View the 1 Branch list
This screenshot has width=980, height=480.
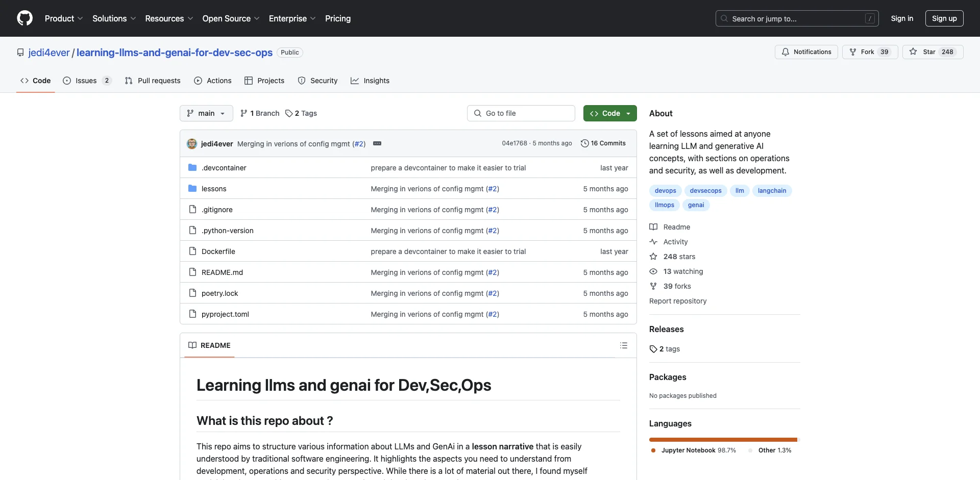click(260, 113)
